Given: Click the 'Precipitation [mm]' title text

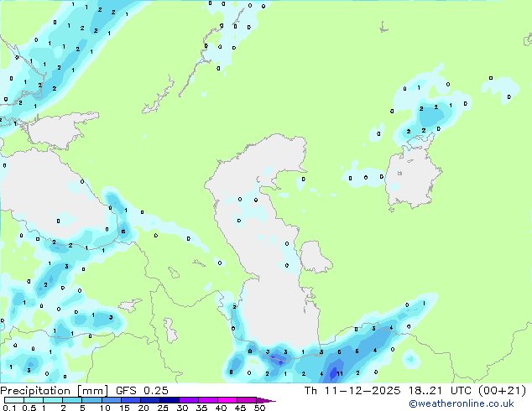Looking at the screenshot, I should (x=55, y=391).
